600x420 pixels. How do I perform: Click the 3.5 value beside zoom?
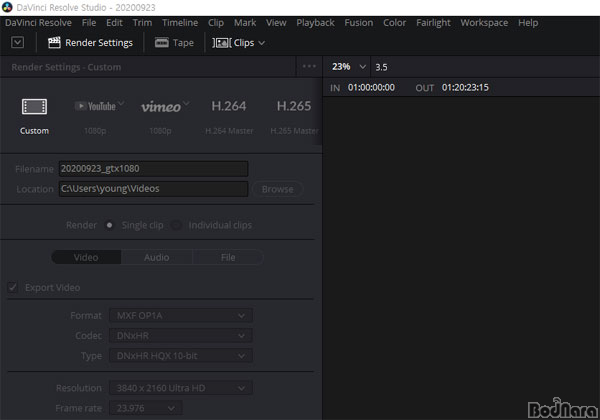(381, 67)
